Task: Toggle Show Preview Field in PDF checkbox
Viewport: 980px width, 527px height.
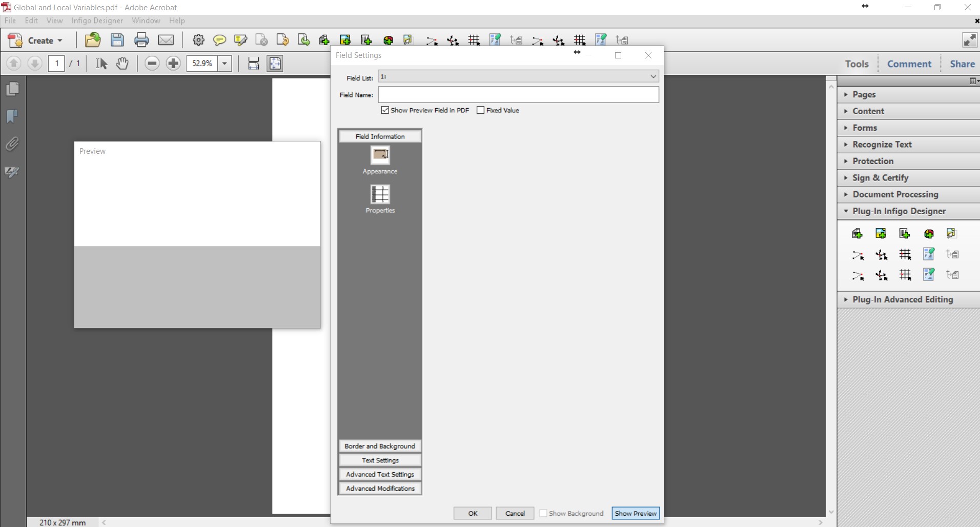Action: 385,110
